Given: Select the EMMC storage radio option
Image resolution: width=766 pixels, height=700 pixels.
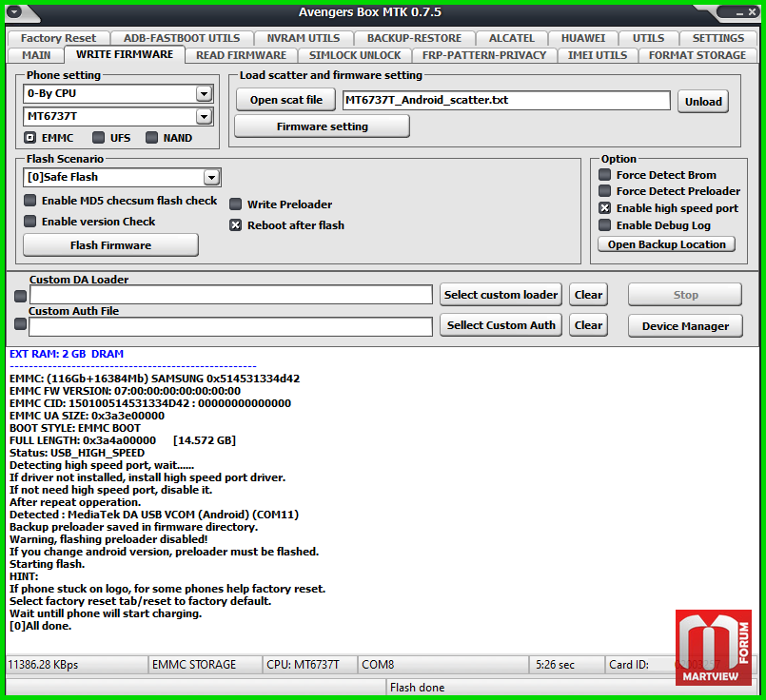Looking at the screenshot, I should point(29,138).
